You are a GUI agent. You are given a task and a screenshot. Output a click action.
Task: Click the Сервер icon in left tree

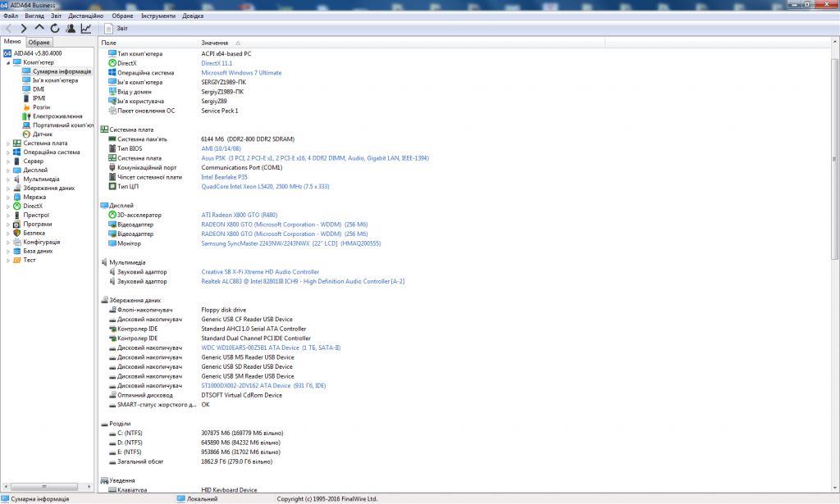[x=16, y=161]
